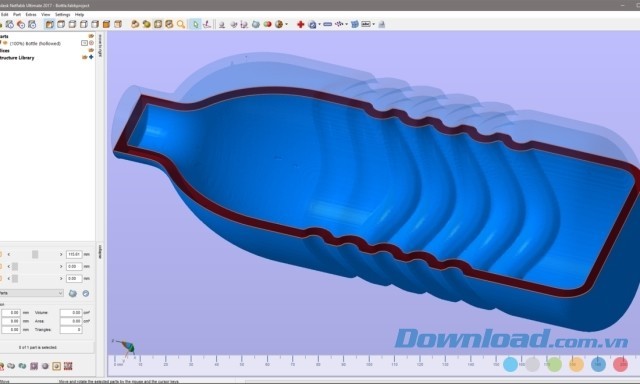This screenshot has height=384, width=640.
Task: Click the 'collapse' vertical panel tab
Action: click(100, 252)
